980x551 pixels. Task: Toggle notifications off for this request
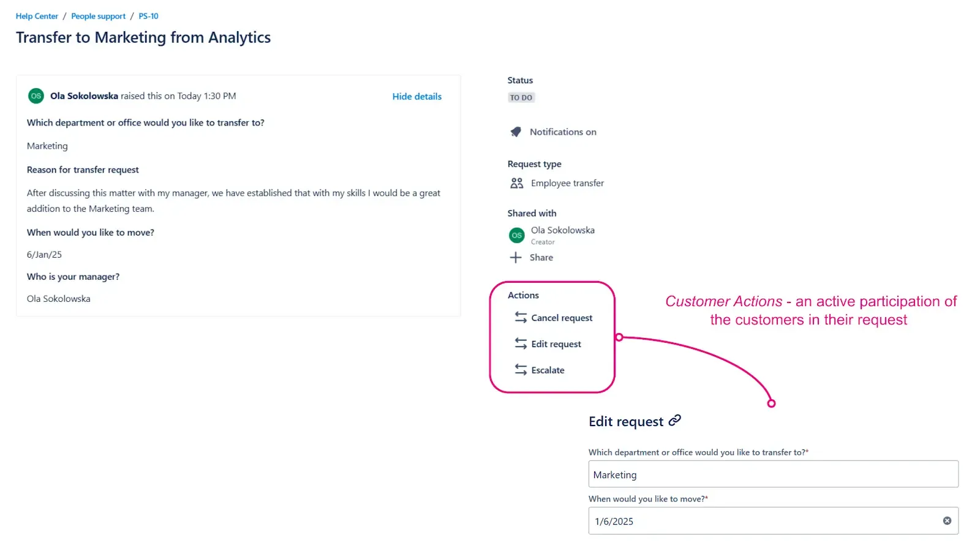563,132
